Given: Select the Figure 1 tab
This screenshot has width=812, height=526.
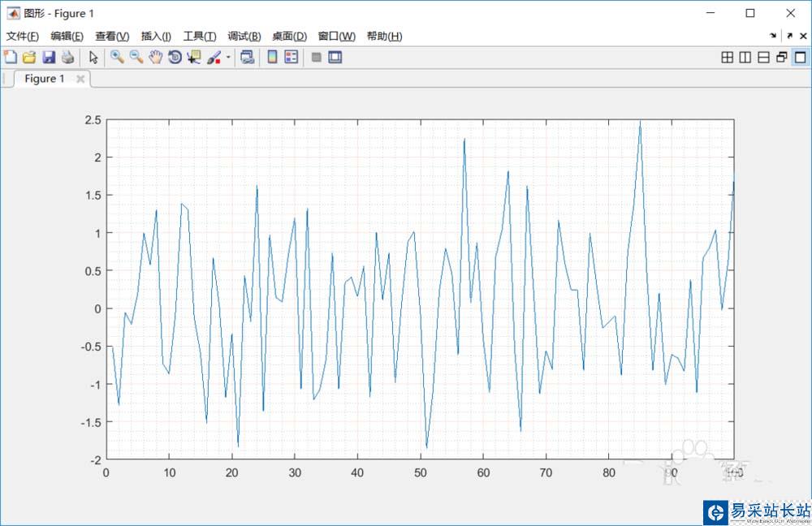Looking at the screenshot, I should coord(45,79).
